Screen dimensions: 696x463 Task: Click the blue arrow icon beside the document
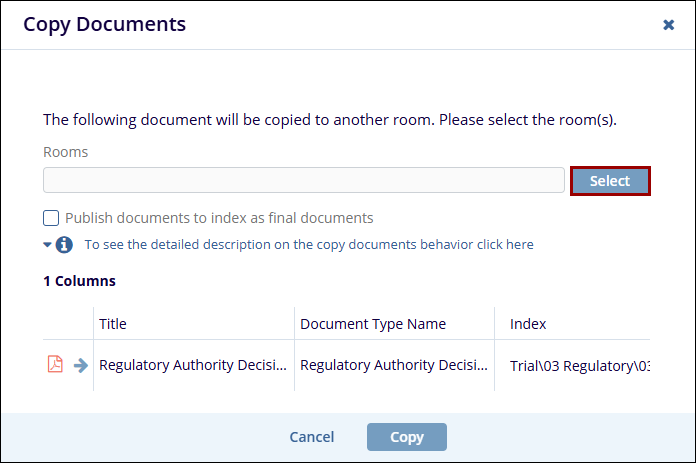tap(80, 365)
